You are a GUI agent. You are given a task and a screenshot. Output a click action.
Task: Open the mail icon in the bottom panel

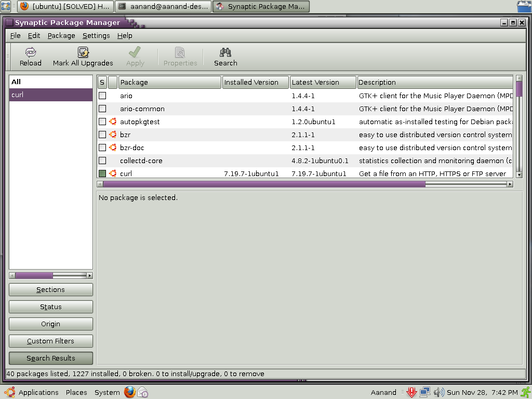tap(143, 392)
